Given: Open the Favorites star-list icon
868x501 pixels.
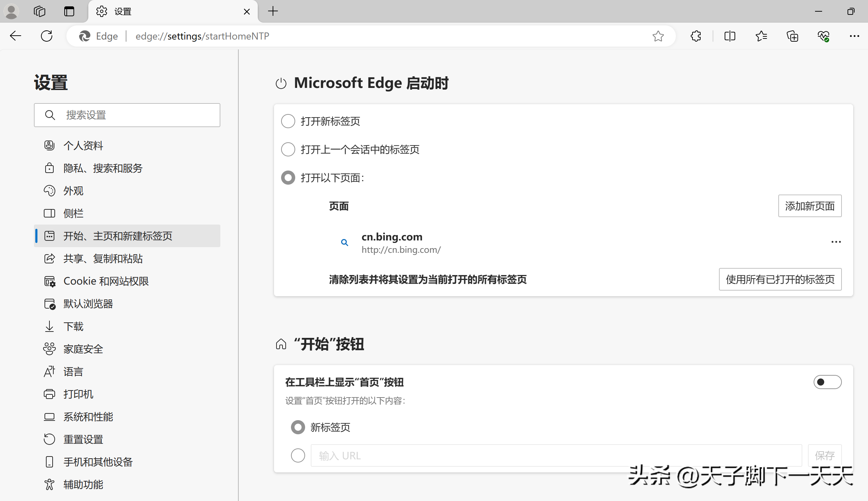Looking at the screenshot, I should pos(761,36).
